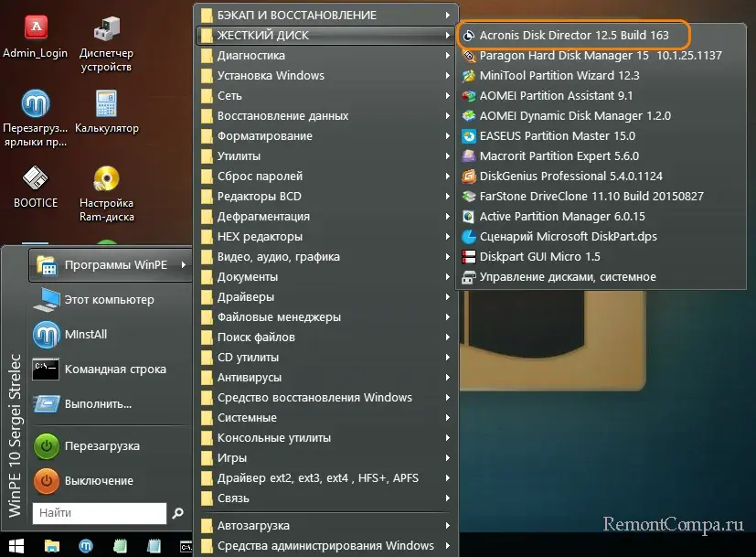Open Драйвер ext2, ext3, ext4, HFS+, APFS
Screen dimensions: 756x557
click(x=326, y=478)
